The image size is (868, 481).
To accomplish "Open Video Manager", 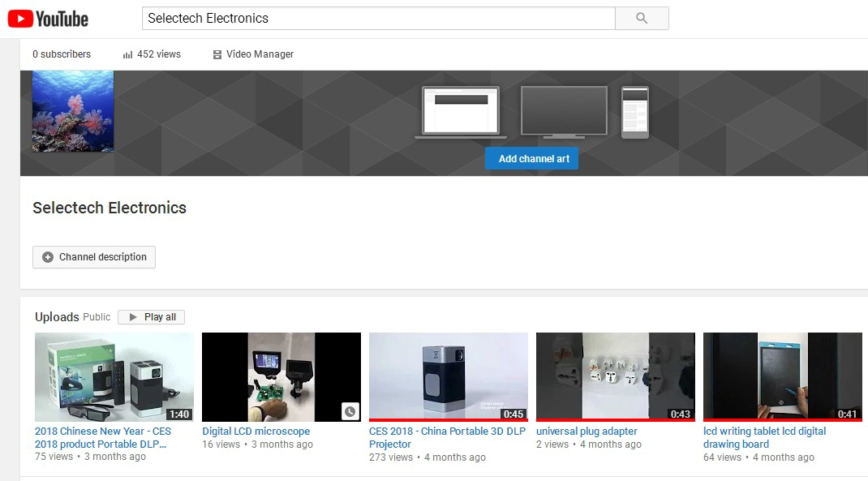I will click(253, 54).
